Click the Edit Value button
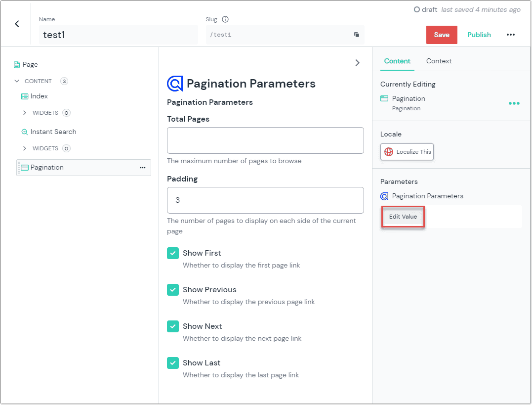 (403, 217)
